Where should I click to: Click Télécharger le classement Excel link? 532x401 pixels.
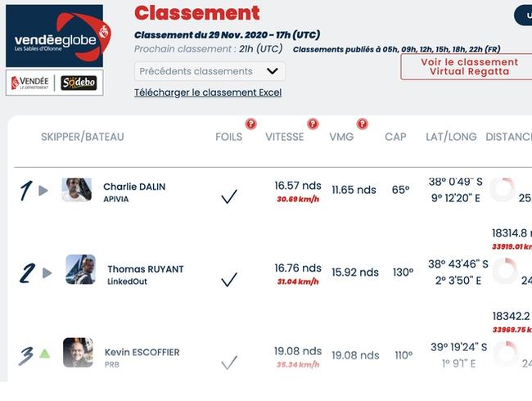208,92
